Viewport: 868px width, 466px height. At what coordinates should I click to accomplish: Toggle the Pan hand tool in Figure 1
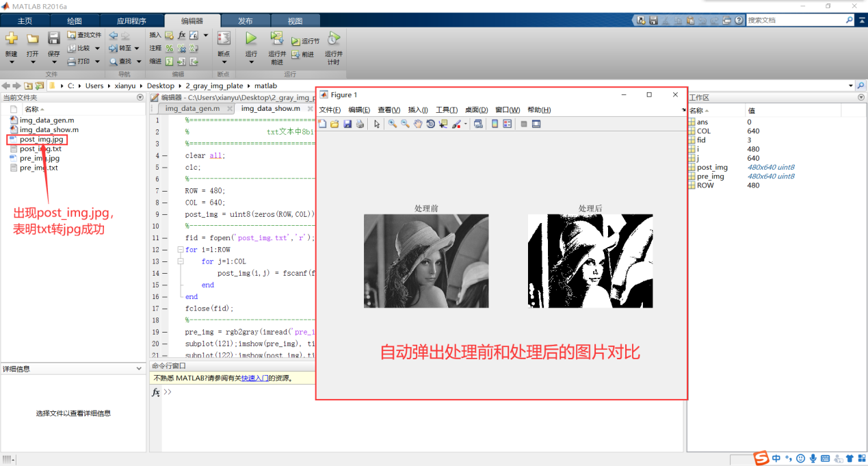tap(417, 124)
